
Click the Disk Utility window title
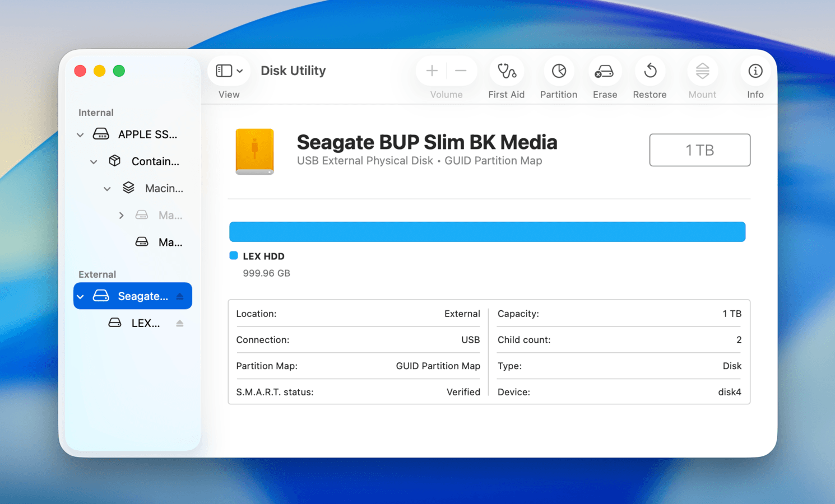(x=293, y=71)
